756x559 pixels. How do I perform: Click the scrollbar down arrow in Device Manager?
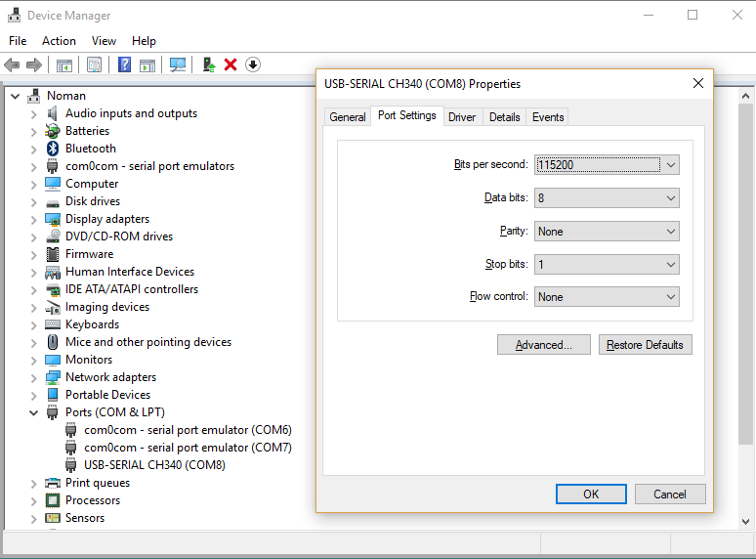click(x=745, y=522)
